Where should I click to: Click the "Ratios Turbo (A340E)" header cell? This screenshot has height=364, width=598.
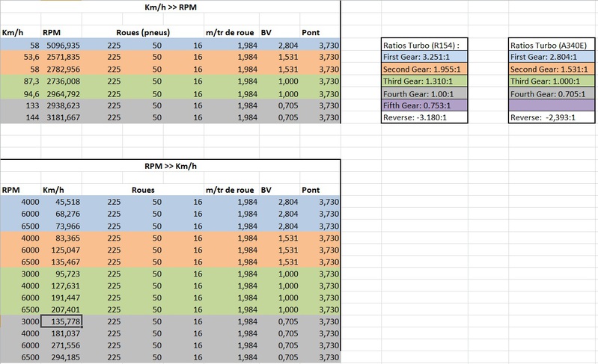pyautogui.click(x=552, y=45)
